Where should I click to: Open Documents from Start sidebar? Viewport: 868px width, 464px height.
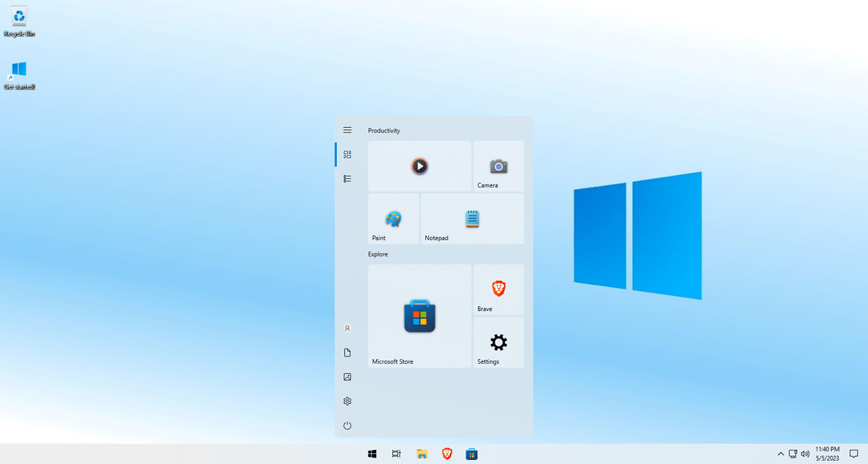click(x=347, y=353)
